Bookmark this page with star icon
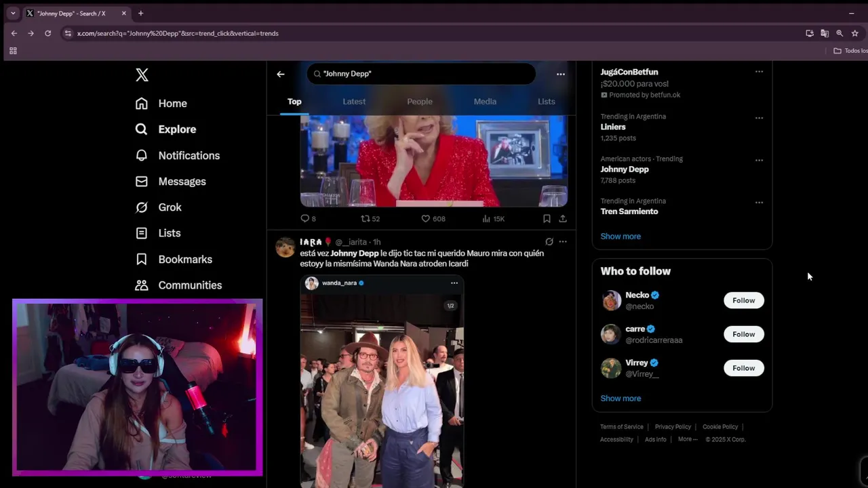 [854, 33]
